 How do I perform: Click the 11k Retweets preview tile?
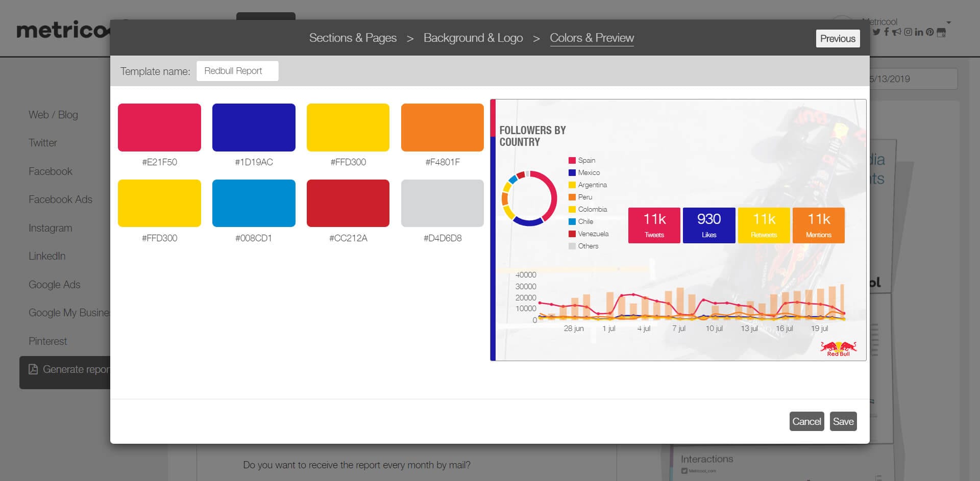[x=764, y=225]
